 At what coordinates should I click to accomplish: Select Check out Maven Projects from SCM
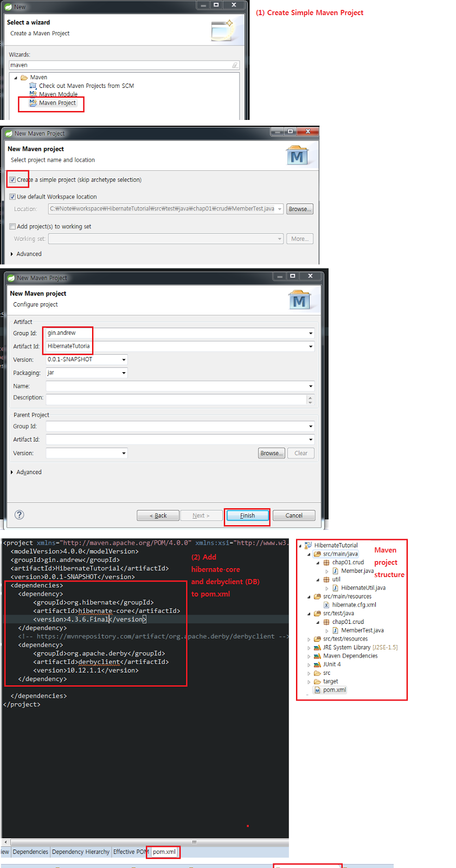(81, 86)
